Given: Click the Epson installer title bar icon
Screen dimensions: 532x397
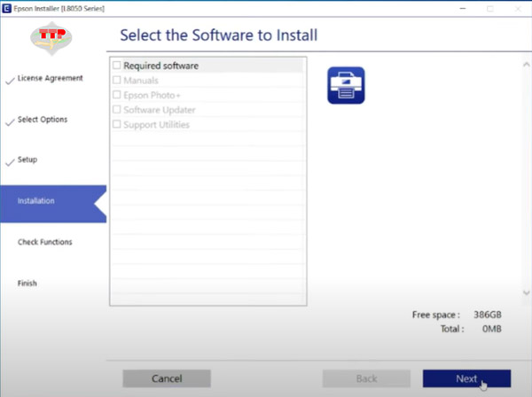Looking at the screenshot, I should click(x=6, y=9).
